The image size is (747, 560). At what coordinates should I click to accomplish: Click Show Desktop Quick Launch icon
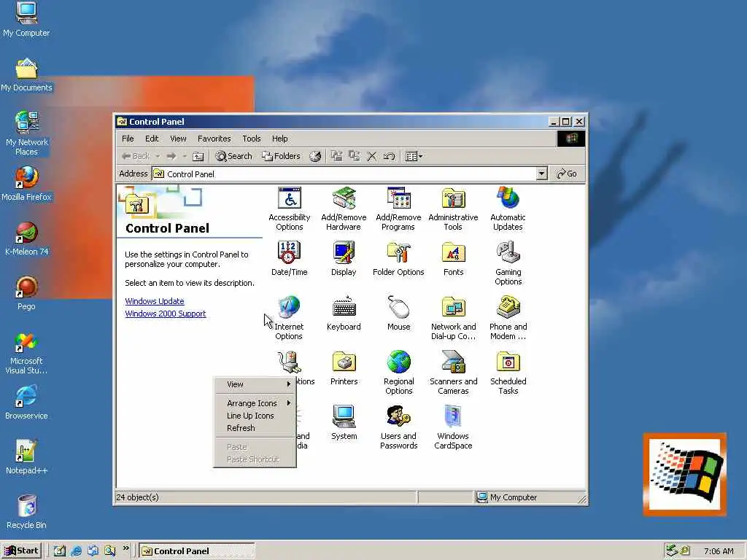59,551
